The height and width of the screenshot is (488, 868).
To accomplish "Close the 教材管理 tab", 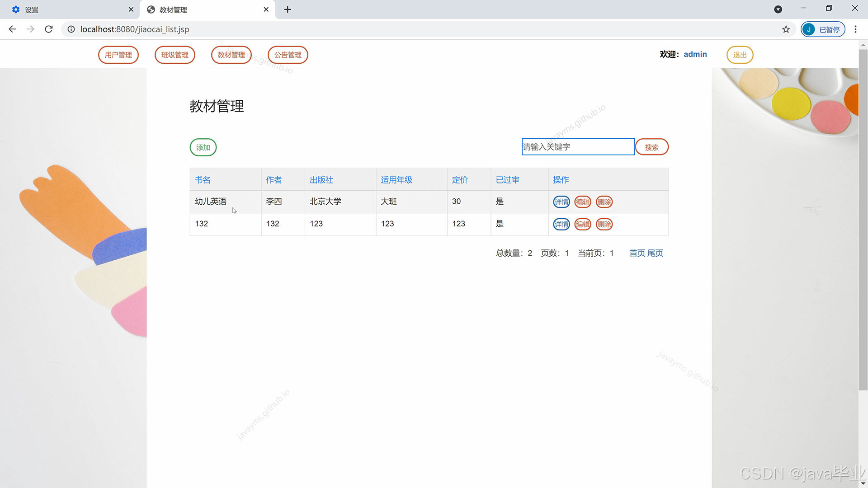I will coord(266,9).
